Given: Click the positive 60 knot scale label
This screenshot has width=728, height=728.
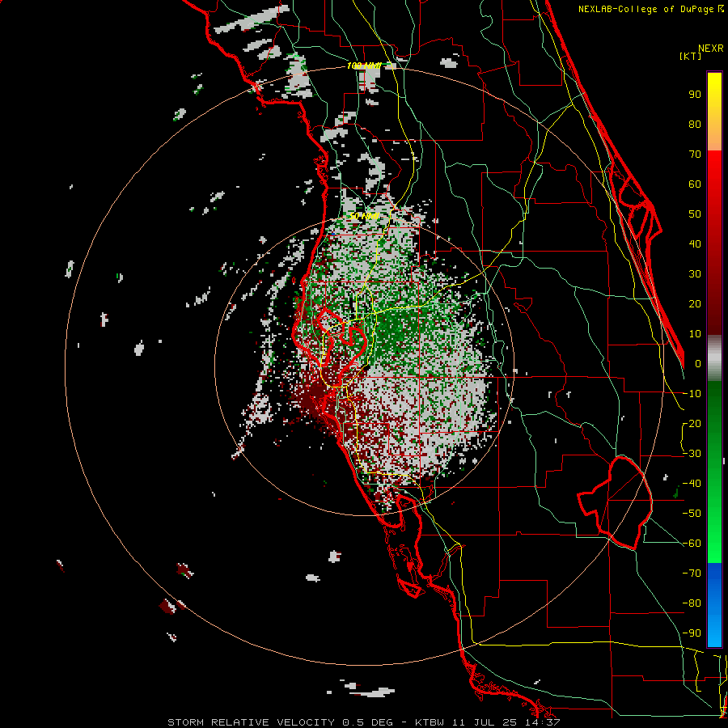Looking at the screenshot, I should [695, 184].
